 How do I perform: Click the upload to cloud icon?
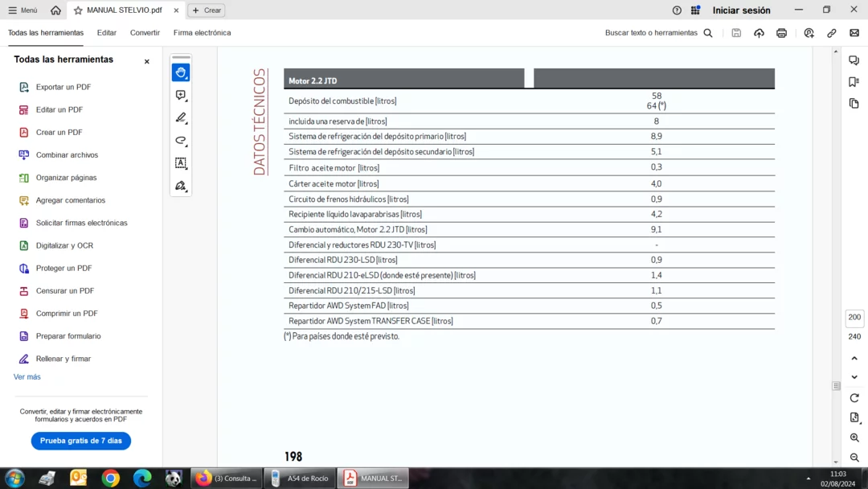click(x=759, y=33)
